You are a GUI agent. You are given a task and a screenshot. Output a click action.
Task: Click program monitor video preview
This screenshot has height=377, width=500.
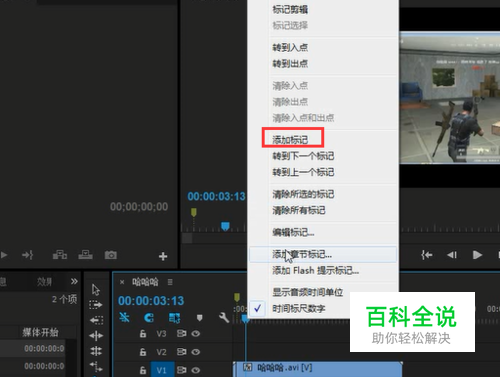[x=450, y=97]
